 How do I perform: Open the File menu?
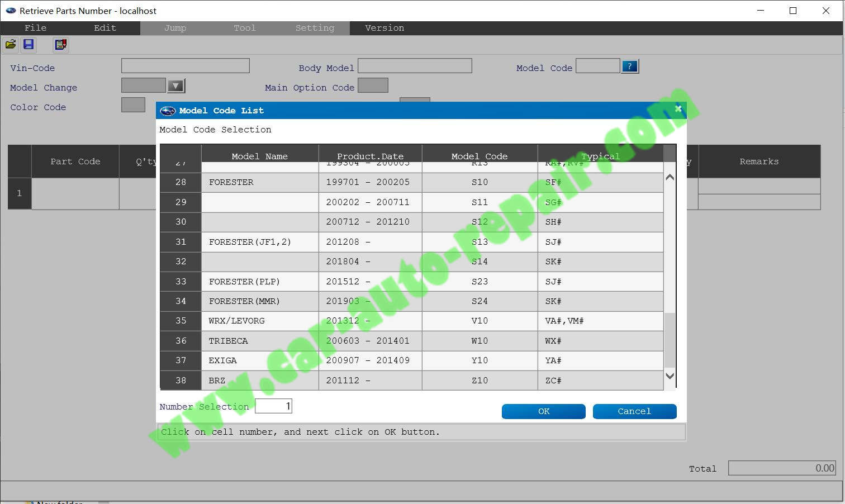35,28
